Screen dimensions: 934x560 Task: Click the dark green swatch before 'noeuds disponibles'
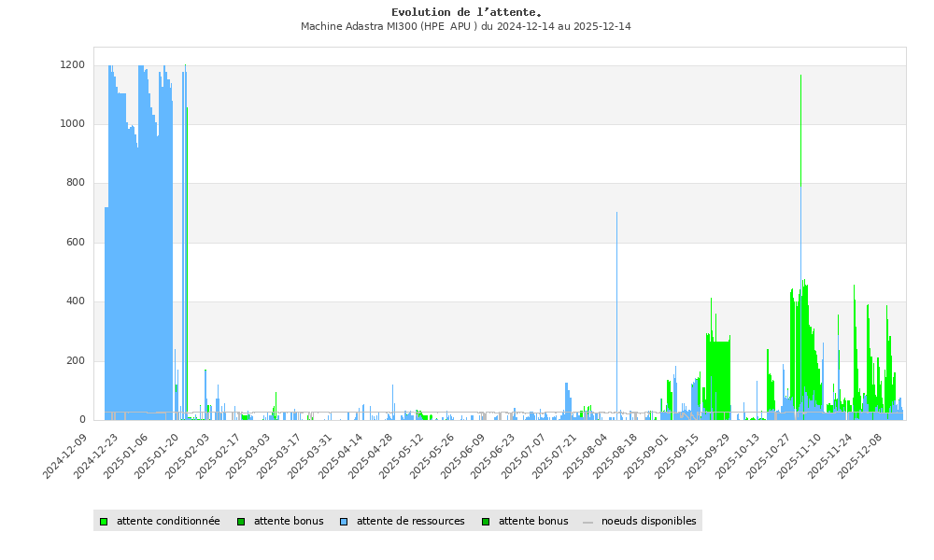point(486,522)
